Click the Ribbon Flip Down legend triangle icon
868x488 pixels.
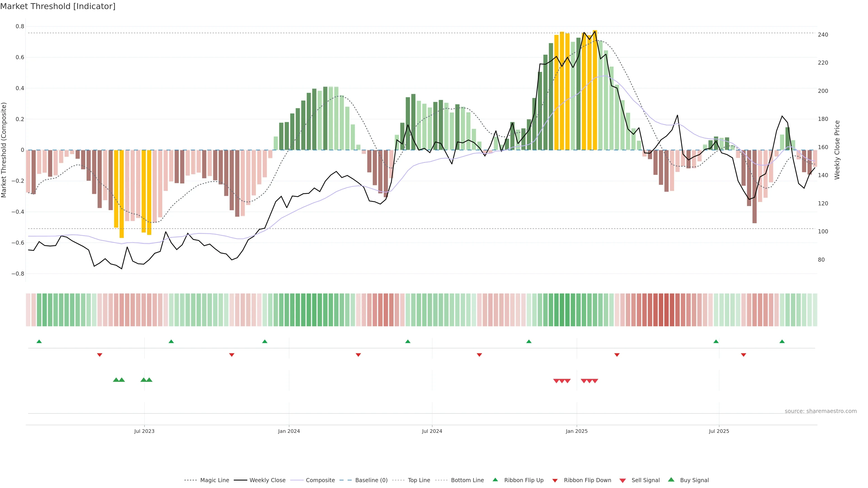click(555, 480)
